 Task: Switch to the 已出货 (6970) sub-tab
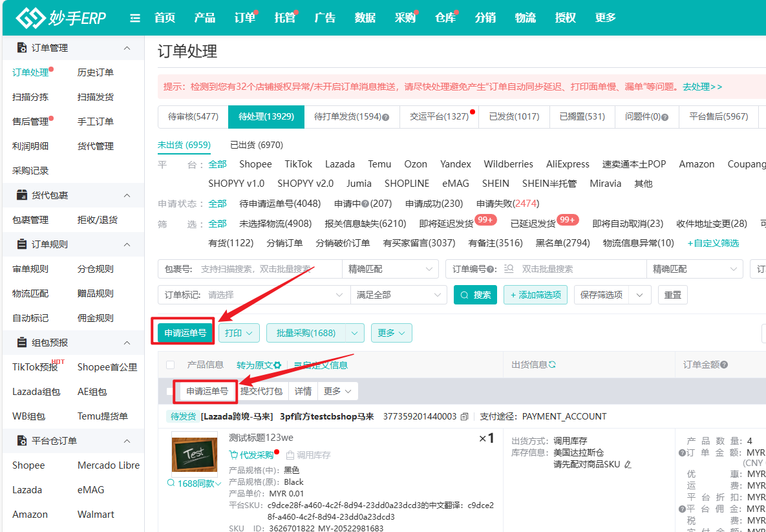(257, 145)
